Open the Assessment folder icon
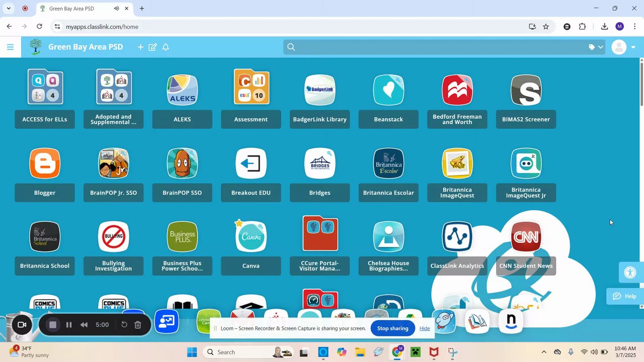Viewport: 644px width, 362px height. point(252,87)
